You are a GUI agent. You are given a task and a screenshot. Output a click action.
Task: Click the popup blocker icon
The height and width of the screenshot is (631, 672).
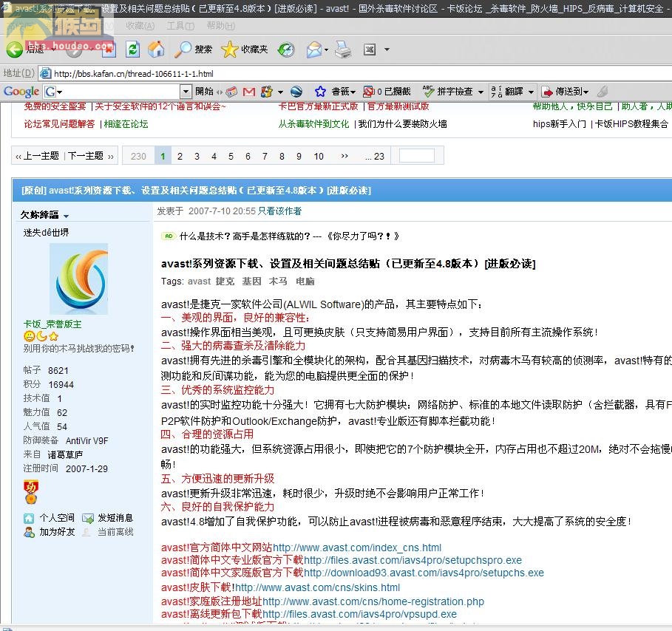369,92
